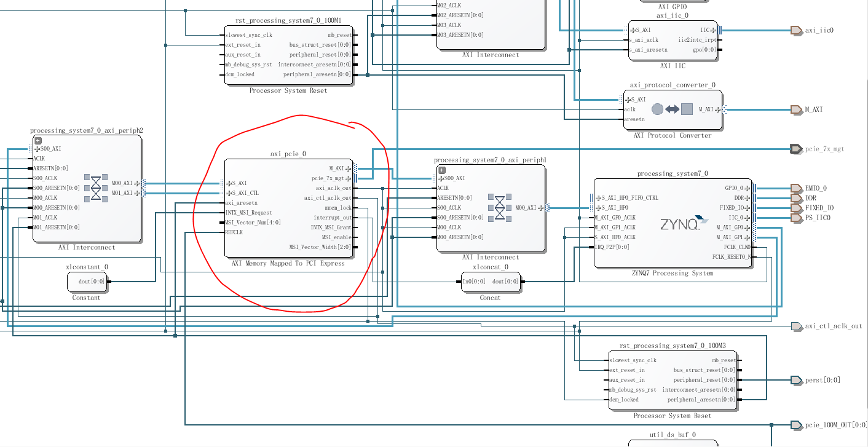Screen dimensions: 868x447
Task: Select the xlconcat_0 Concat block
Action: 492,283
